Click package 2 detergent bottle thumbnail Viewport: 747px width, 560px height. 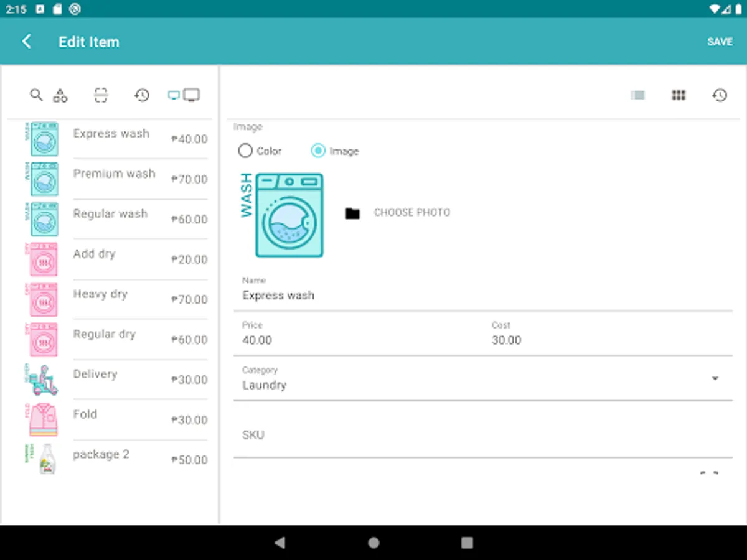42,460
